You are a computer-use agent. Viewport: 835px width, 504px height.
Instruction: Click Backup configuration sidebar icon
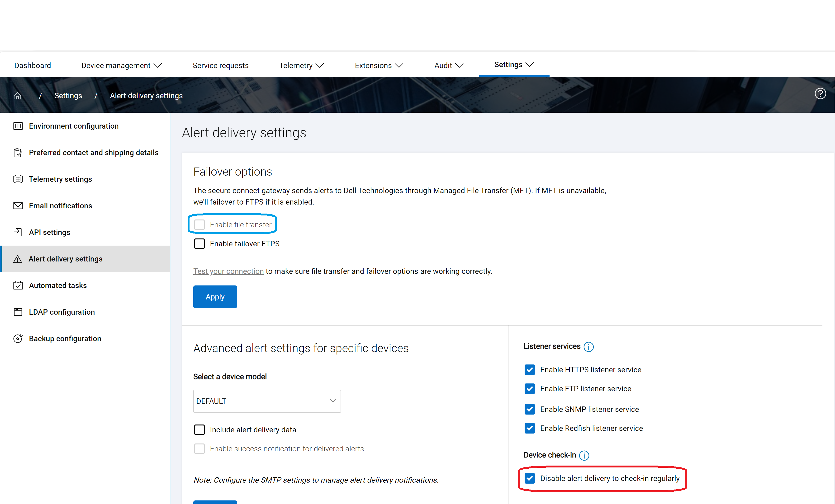tap(18, 339)
